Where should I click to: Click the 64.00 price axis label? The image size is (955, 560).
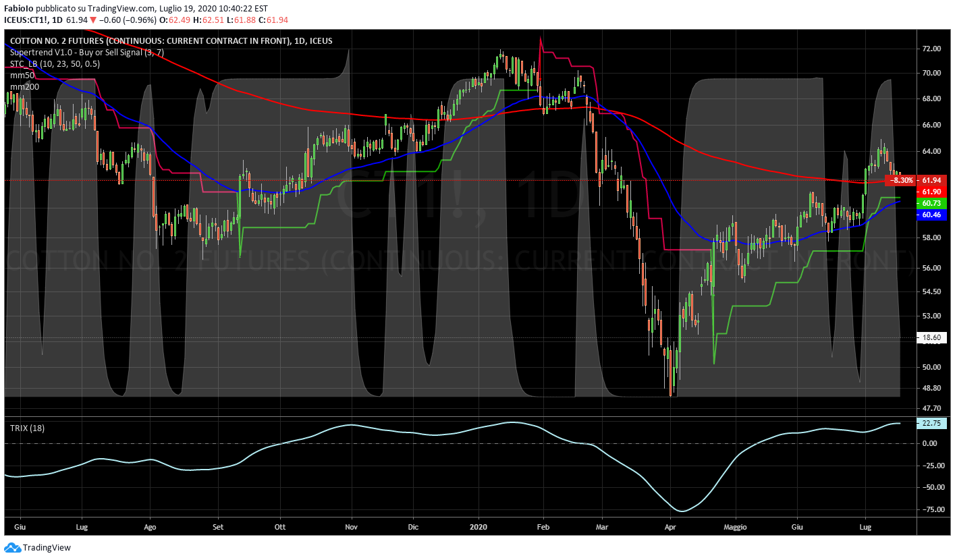click(x=932, y=151)
